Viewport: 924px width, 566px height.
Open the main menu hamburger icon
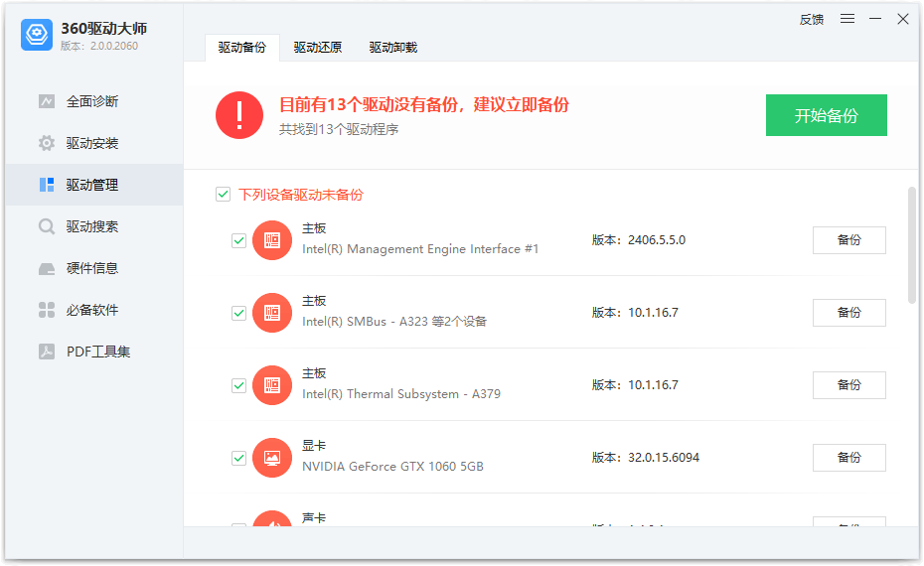[847, 19]
